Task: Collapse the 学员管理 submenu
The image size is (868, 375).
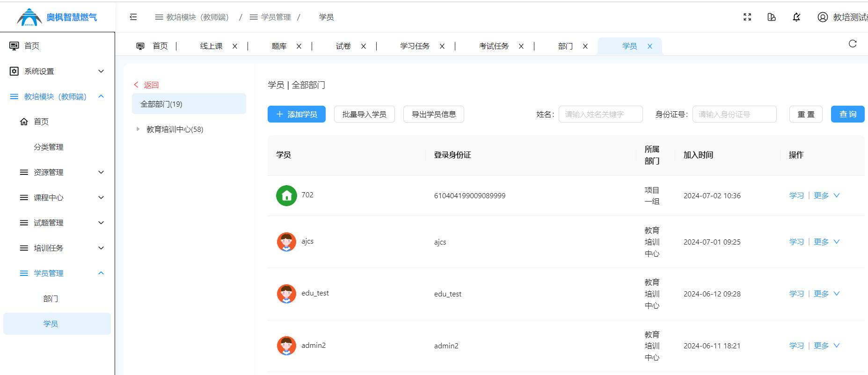Action: (101, 273)
